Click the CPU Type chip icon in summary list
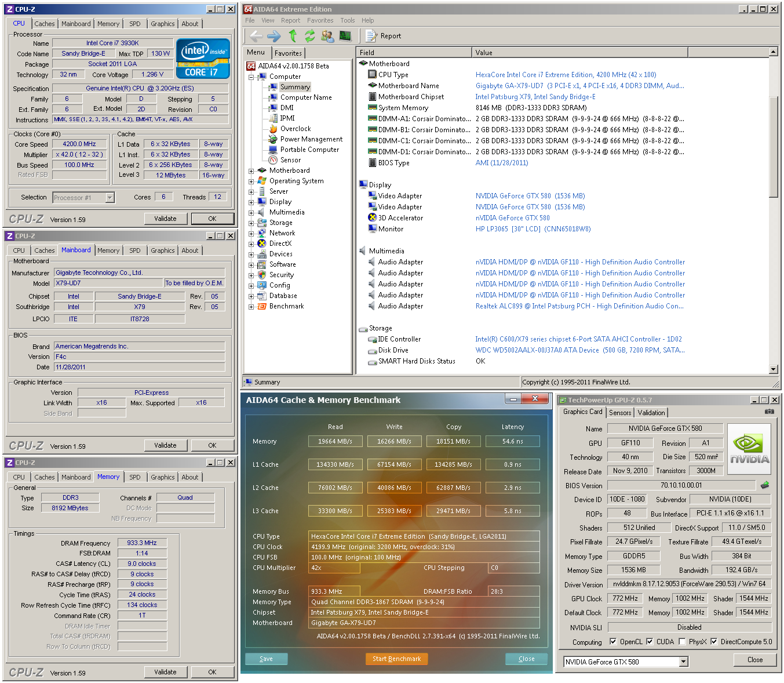 [373, 75]
